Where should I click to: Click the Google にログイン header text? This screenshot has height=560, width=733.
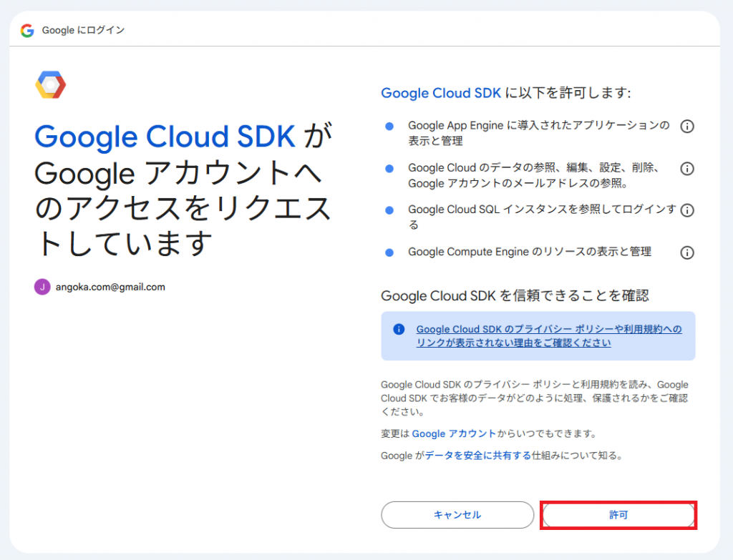click(x=83, y=30)
